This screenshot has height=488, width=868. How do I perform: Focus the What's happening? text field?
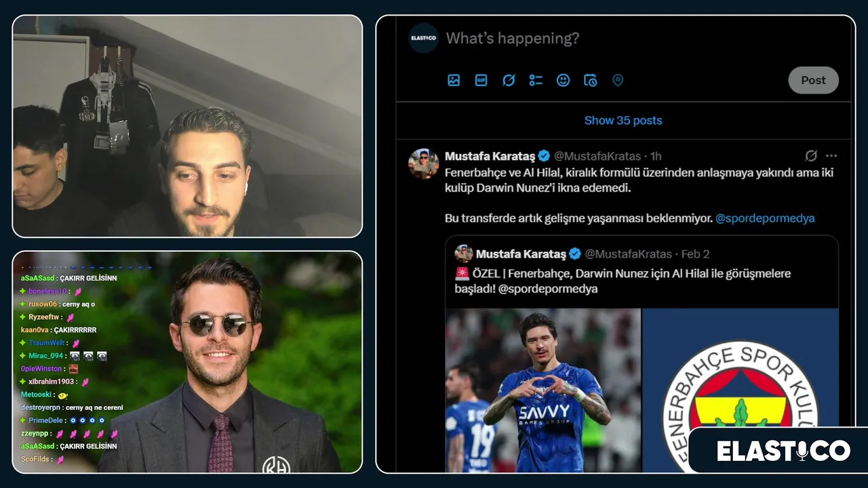513,39
